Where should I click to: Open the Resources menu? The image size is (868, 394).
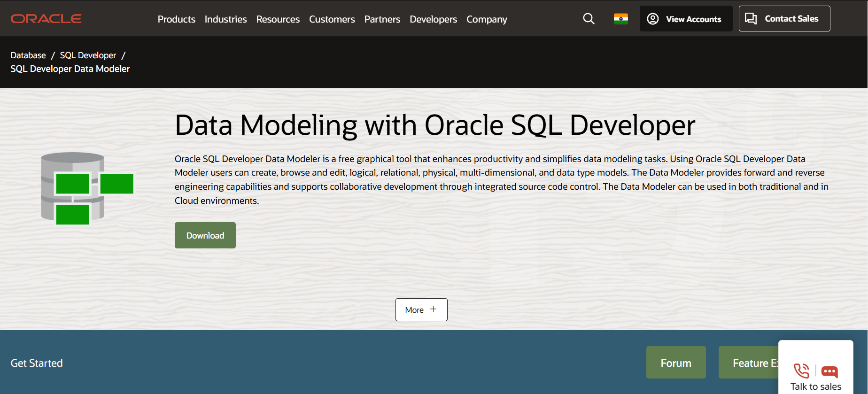click(278, 19)
